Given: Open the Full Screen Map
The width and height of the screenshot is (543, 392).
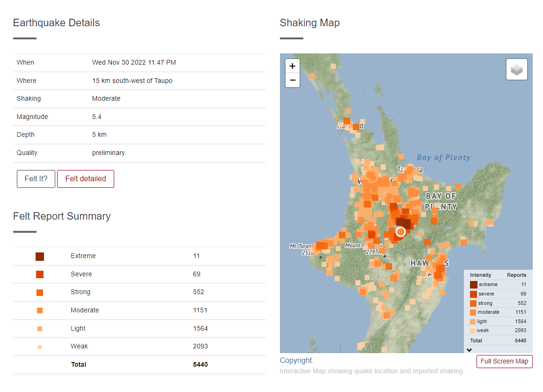Looking at the screenshot, I should pyautogui.click(x=504, y=361).
